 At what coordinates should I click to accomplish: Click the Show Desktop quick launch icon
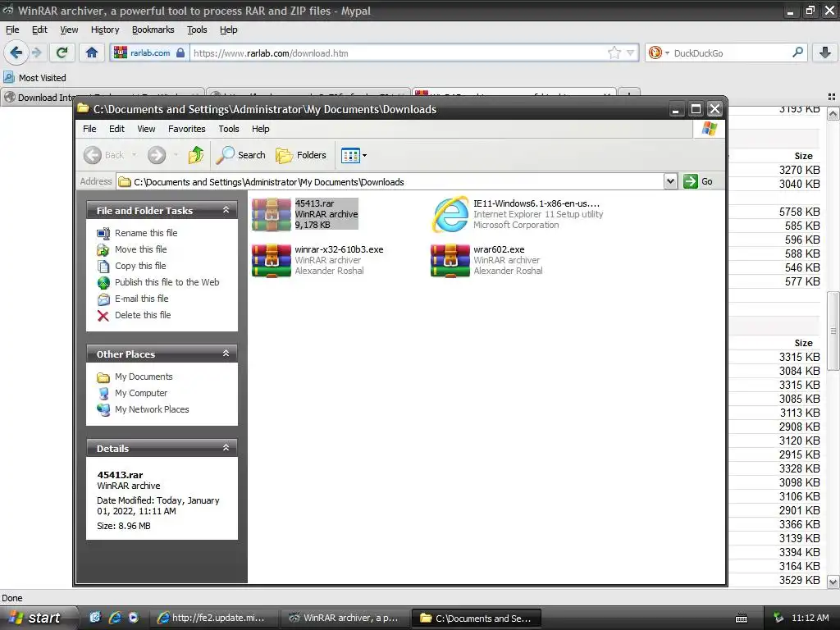[95, 618]
